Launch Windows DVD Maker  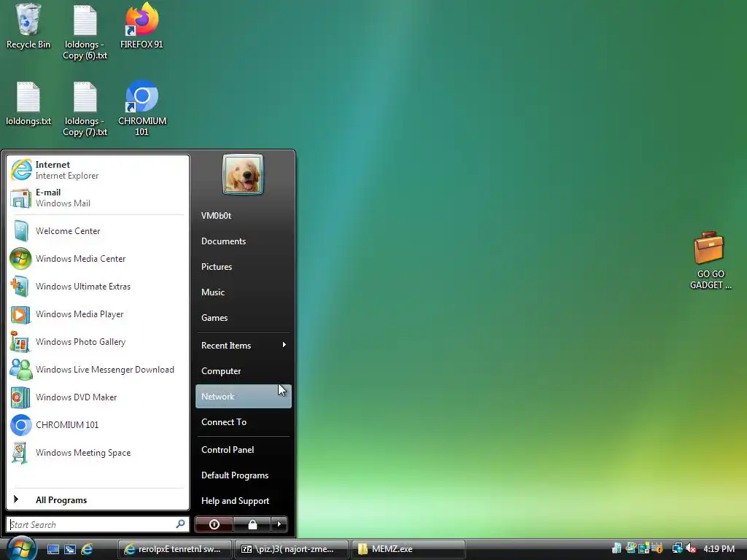pos(98,397)
